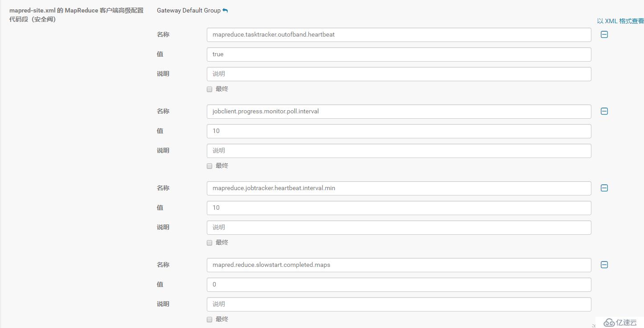Edit the value 10 for heartbeat.interval.min

click(x=399, y=208)
